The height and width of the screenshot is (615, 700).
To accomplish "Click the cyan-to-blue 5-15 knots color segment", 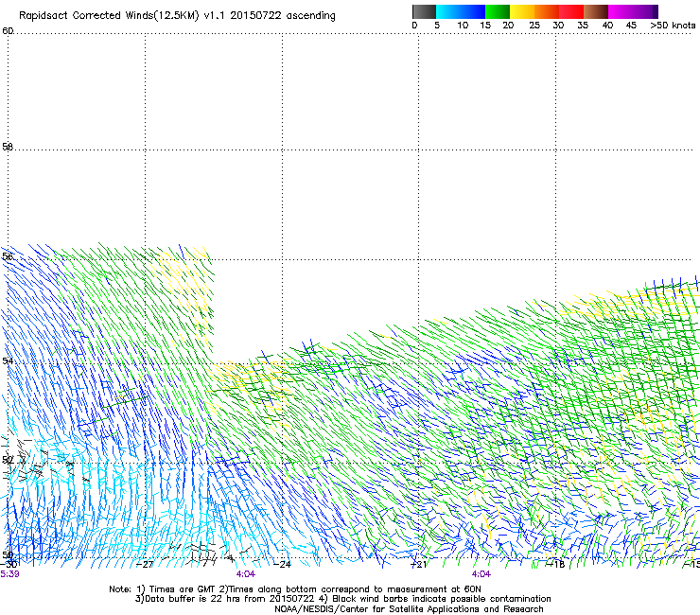I will tap(461, 11).
